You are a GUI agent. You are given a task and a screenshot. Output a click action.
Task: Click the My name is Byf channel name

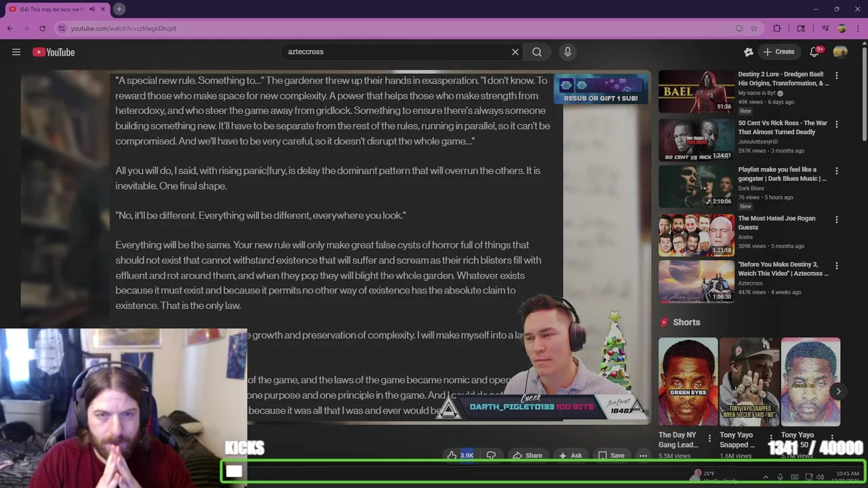pyautogui.click(x=757, y=93)
